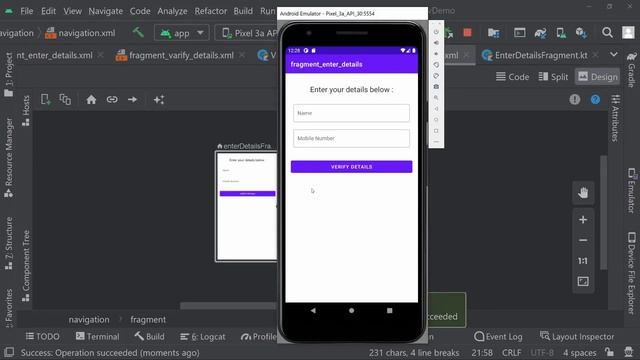Open the Code menu
Screen dimensions: 640x360
pyautogui.click(x=140, y=11)
